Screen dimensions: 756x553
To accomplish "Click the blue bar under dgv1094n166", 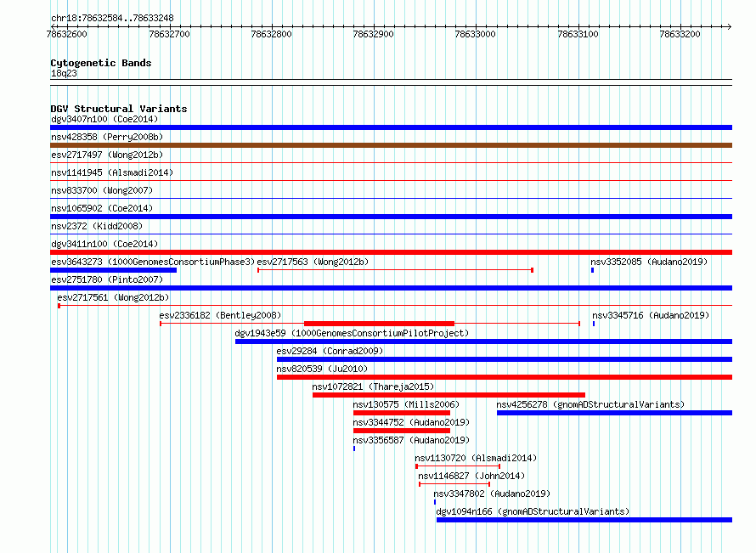I will (x=584, y=520).
